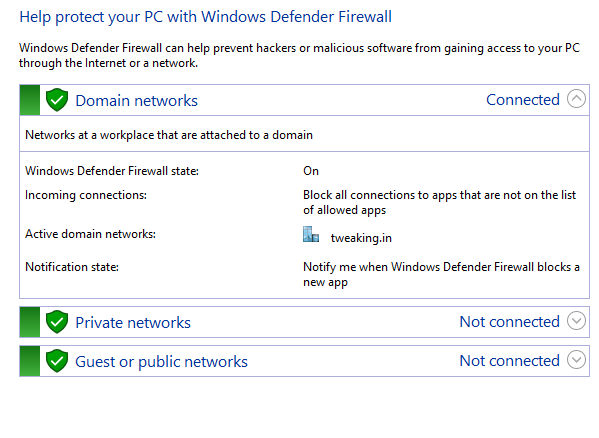The image size is (599, 438).
Task: Click the Notify me when Firewall blocks text
Action: pyautogui.click(x=441, y=274)
